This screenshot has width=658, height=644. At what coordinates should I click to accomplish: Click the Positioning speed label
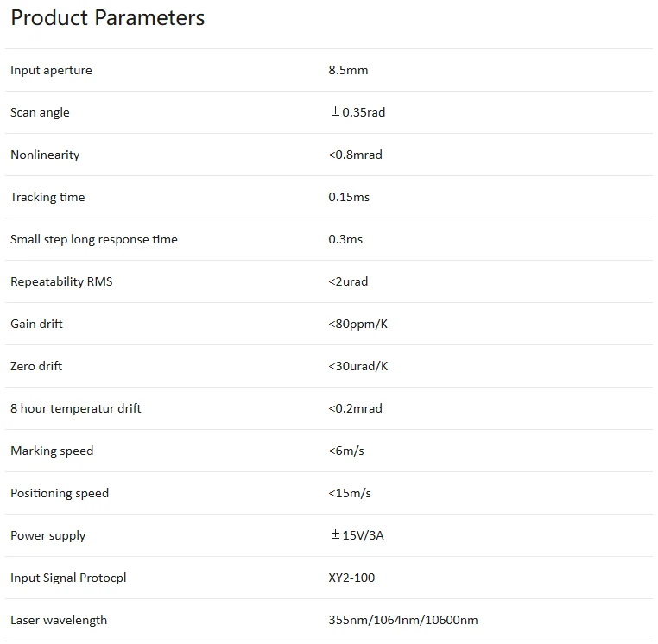(60, 493)
